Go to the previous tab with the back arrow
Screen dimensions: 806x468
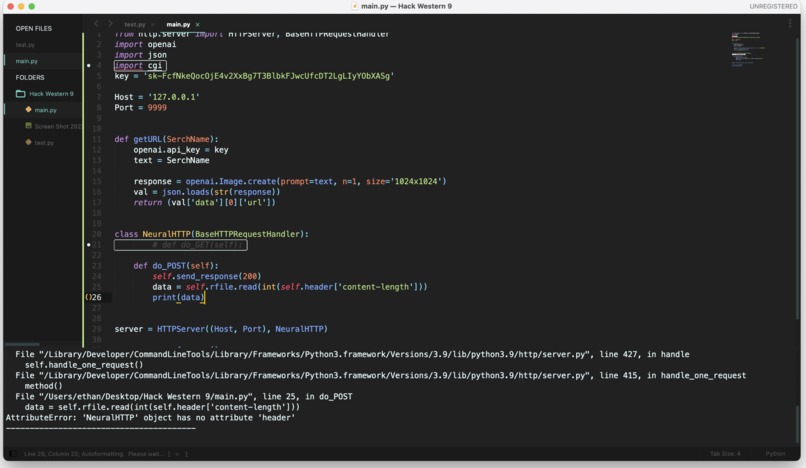96,24
